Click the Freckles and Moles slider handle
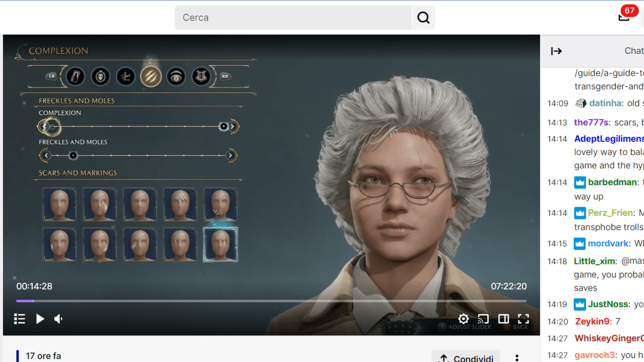Viewport: 644px width, 362px height. [73, 155]
